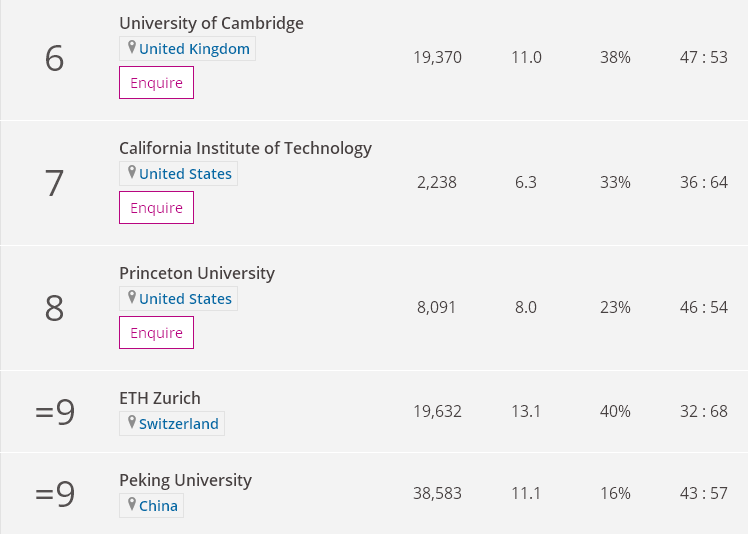
Task: Open the ETH Zurich profile
Action: pos(159,398)
